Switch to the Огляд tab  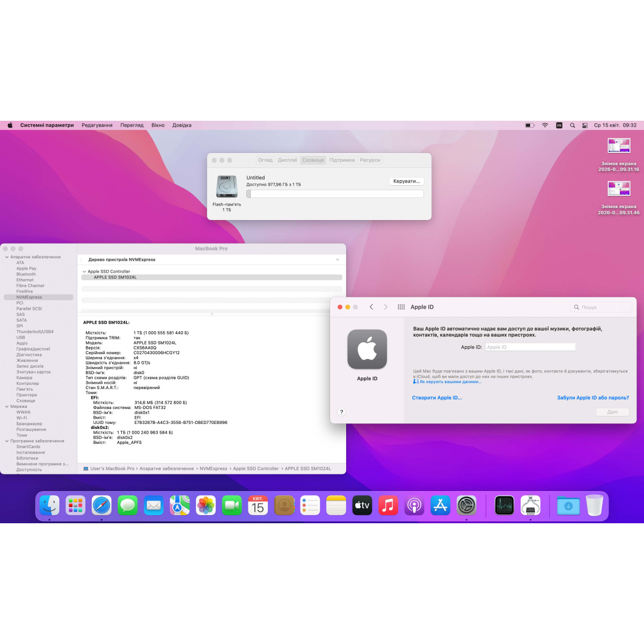[x=265, y=160]
